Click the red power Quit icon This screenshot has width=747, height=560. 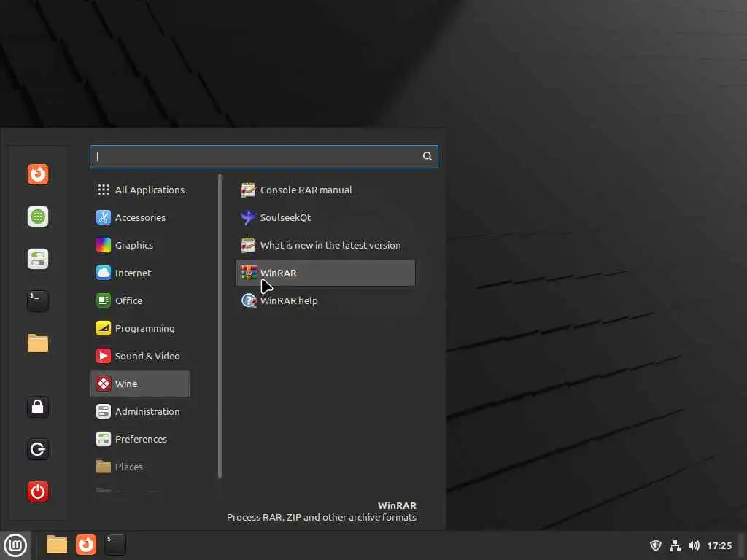38,491
